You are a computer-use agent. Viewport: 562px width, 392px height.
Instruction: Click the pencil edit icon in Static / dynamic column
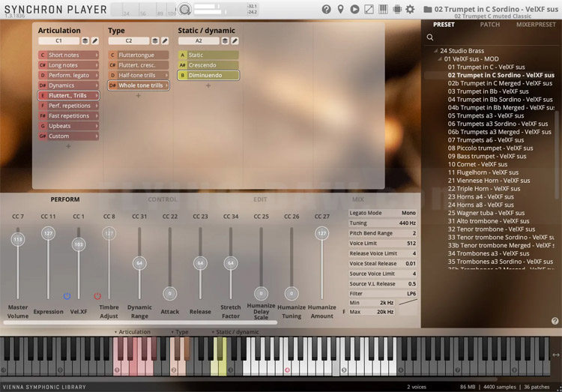pyautogui.click(x=235, y=41)
